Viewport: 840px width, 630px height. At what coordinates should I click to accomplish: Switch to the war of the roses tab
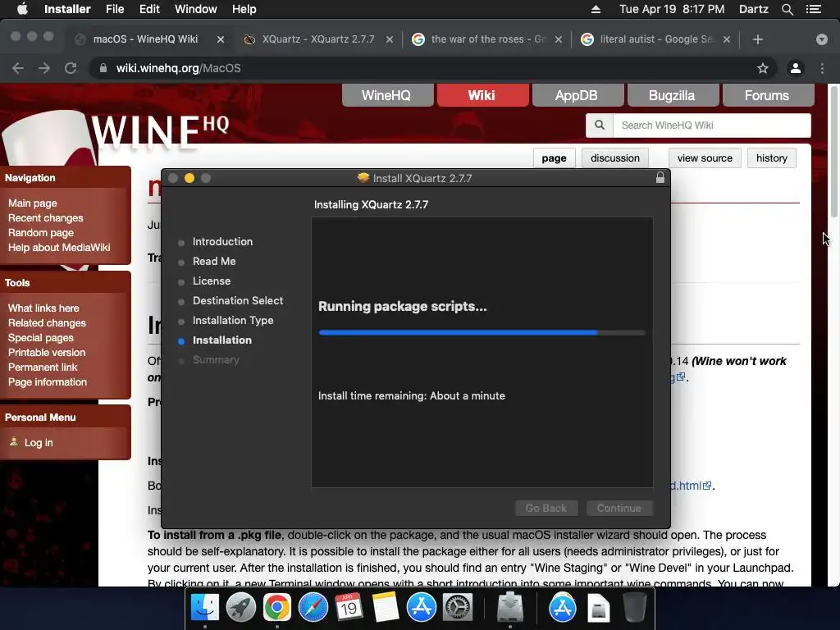click(x=487, y=39)
